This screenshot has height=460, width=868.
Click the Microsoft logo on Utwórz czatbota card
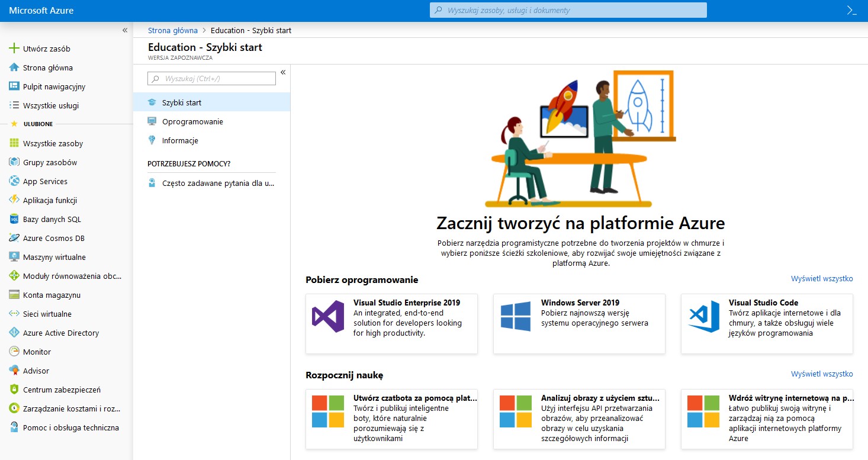click(x=328, y=411)
